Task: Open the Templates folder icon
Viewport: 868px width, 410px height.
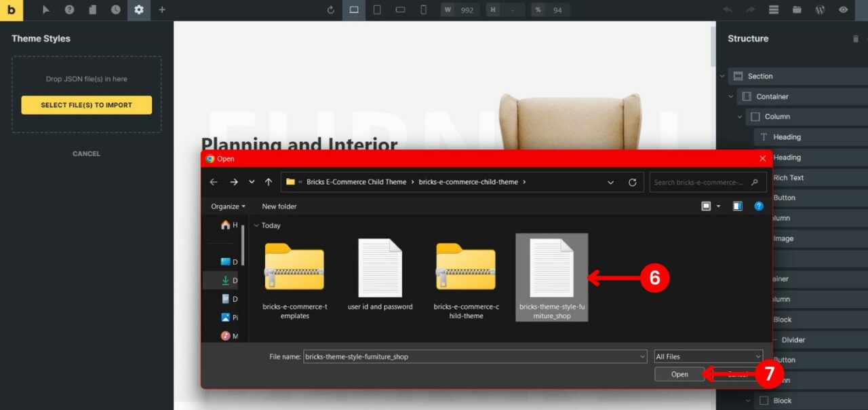Action: (797, 10)
